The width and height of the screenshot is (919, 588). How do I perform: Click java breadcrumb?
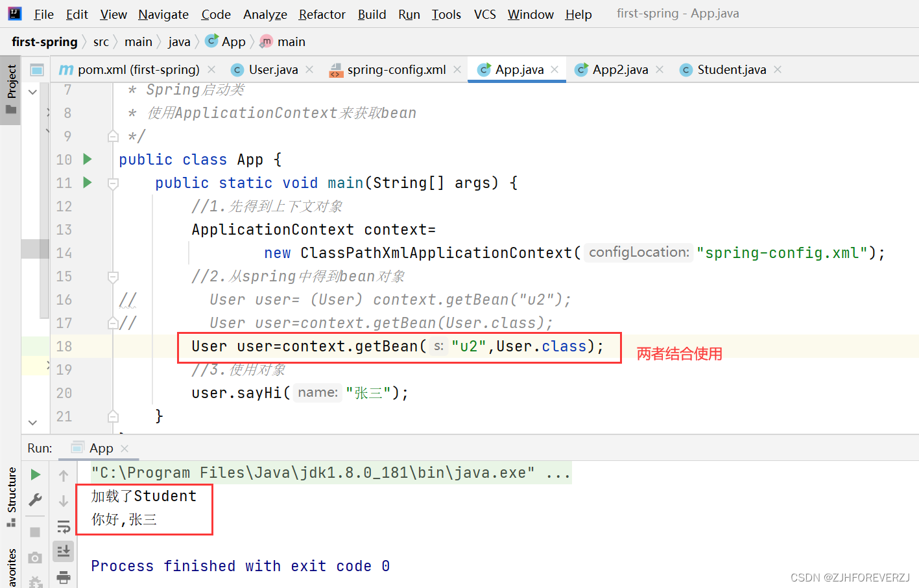click(179, 41)
